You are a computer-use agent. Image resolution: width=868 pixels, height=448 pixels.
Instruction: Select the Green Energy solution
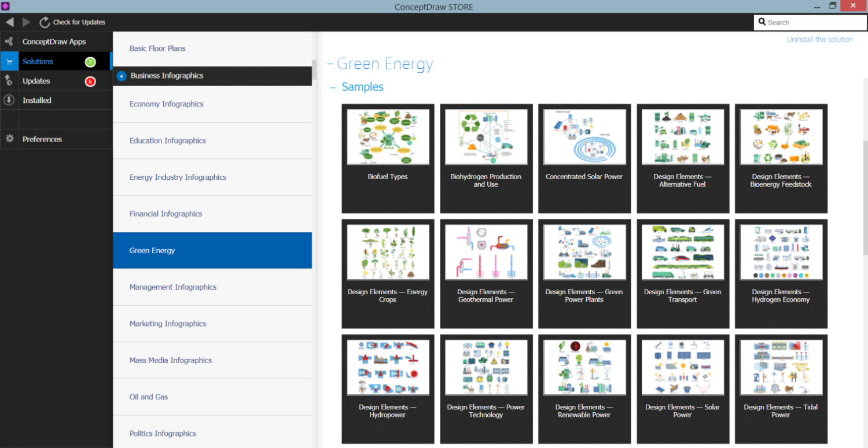pos(212,250)
